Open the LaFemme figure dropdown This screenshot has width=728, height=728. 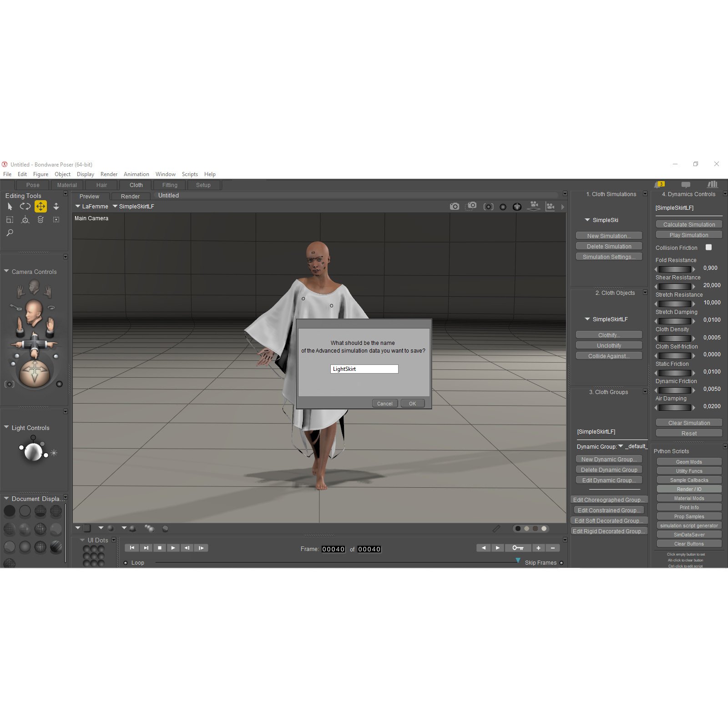92,207
